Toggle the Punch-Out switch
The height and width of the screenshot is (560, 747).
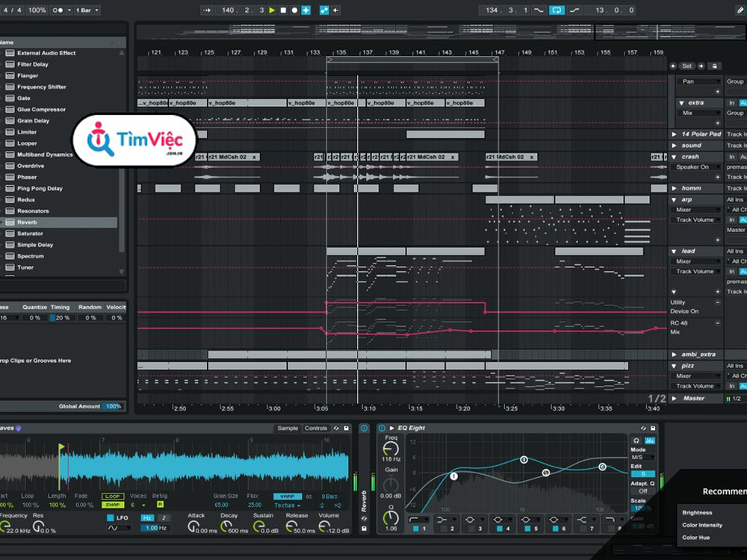coord(574,10)
